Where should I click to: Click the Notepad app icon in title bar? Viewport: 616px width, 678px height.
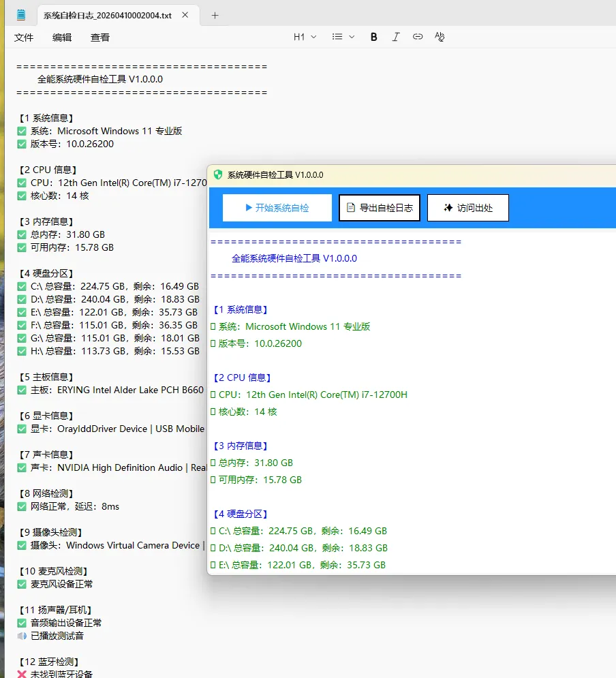(x=20, y=15)
